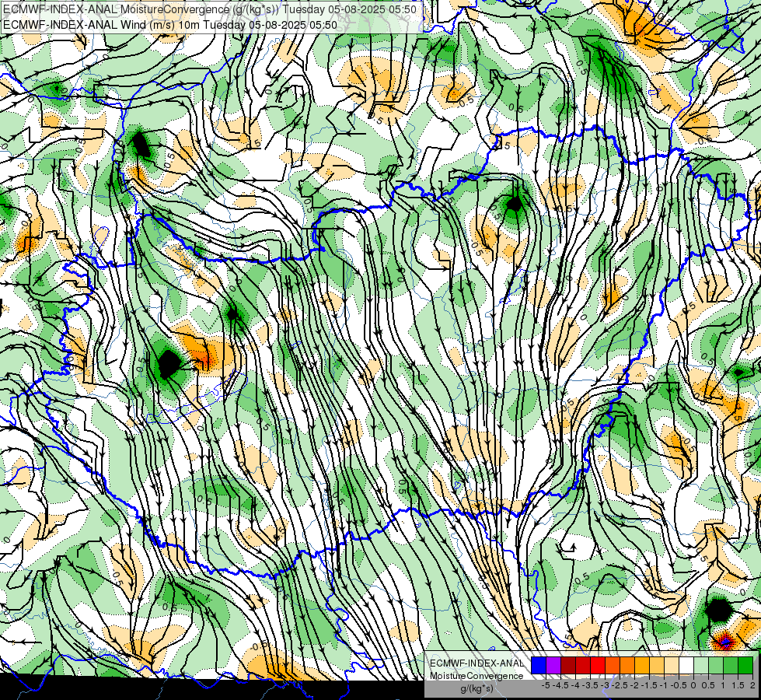
Task: Click the Wind (m/s) 10m title line
Action: [x=170, y=25]
